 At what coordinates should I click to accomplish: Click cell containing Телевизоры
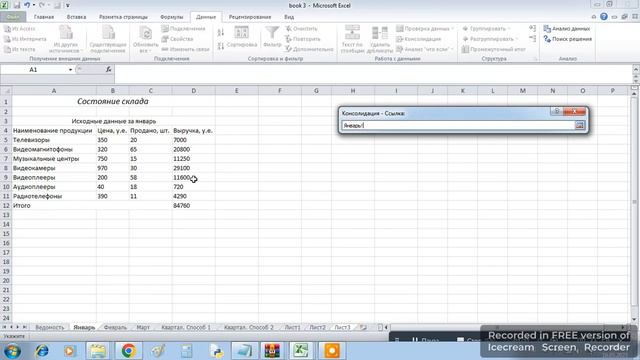tap(54, 140)
